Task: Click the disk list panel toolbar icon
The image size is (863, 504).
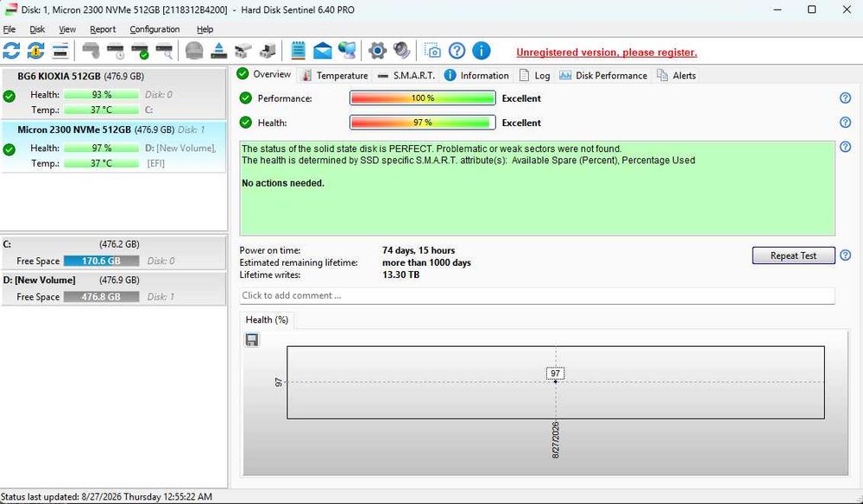Action: tap(60, 51)
